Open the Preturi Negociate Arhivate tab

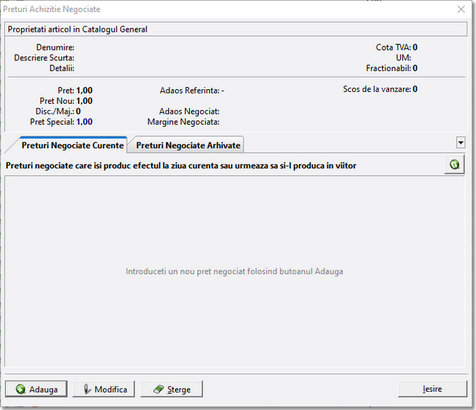tap(188, 145)
